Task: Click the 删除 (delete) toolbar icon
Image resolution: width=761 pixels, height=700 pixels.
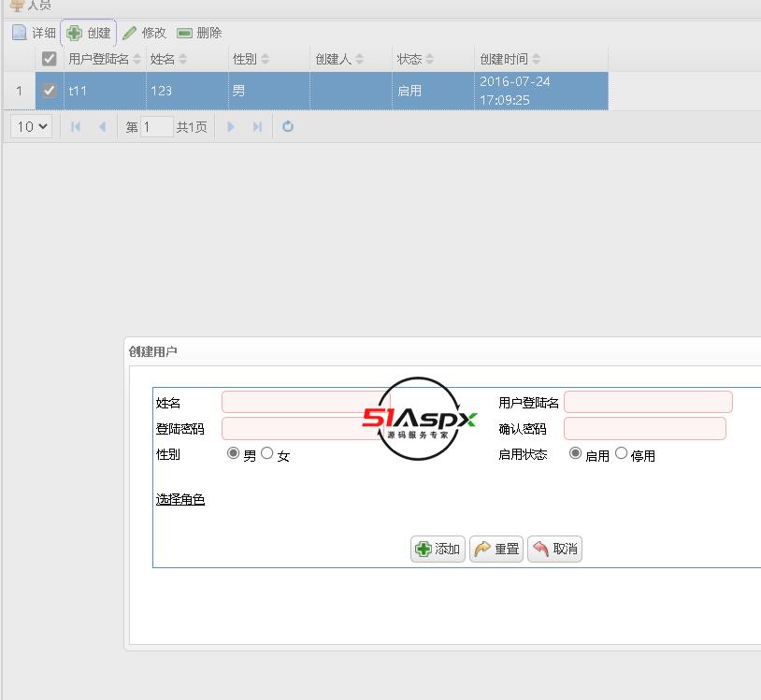Action: (x=184, y=33)
